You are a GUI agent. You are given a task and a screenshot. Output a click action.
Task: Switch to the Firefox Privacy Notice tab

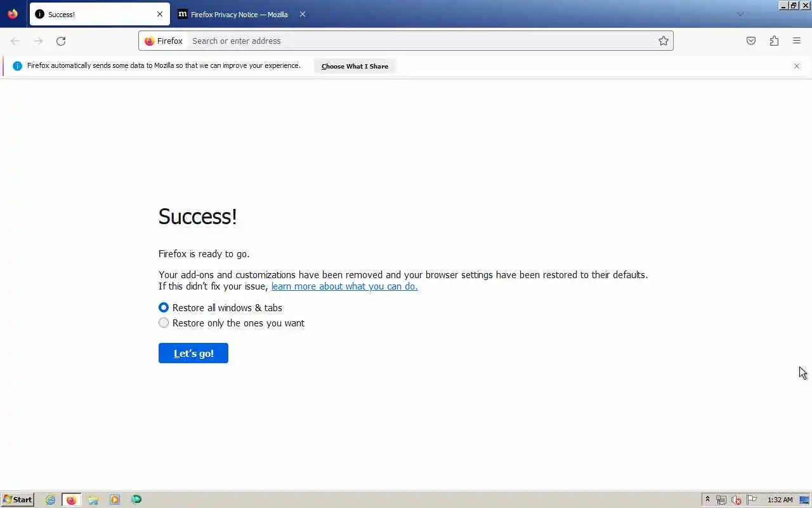coord(241,14)
